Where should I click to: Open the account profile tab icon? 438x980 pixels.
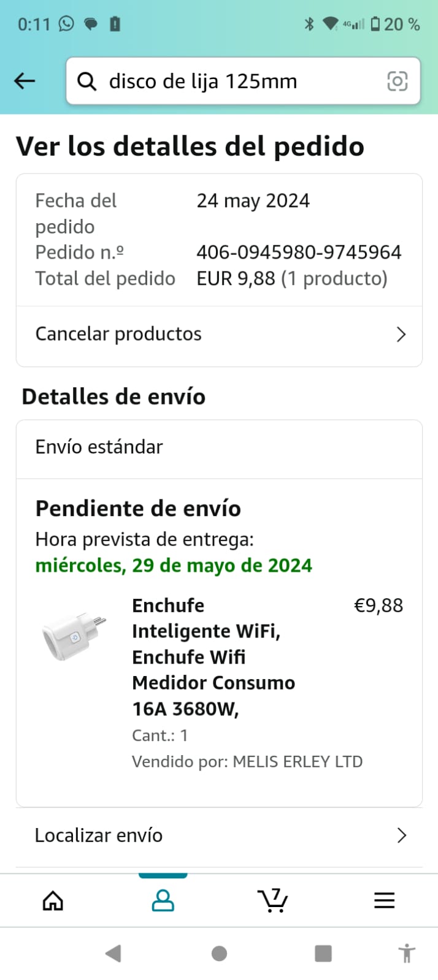(163, 900)
